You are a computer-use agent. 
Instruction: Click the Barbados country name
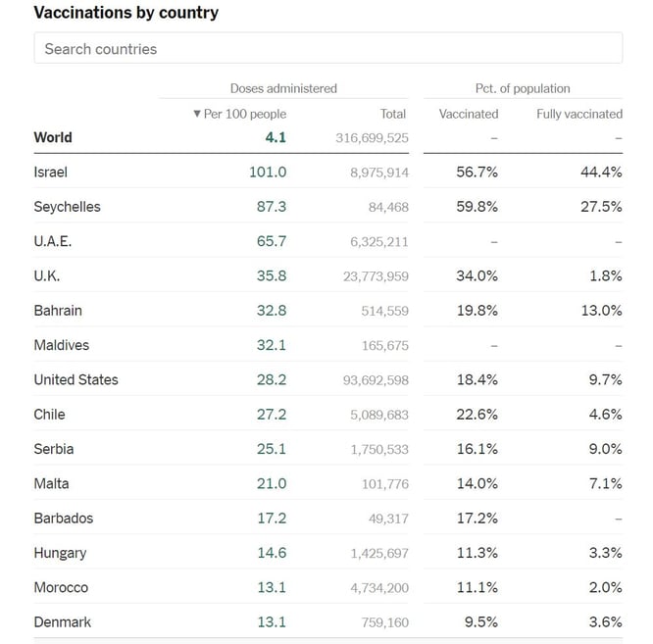point(64,518)
